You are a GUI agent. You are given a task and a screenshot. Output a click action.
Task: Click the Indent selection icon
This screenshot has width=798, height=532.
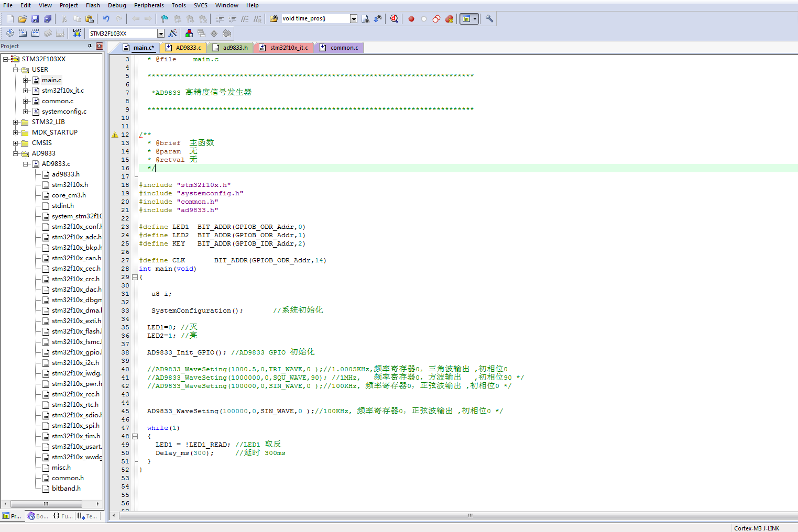click(220, 19)
